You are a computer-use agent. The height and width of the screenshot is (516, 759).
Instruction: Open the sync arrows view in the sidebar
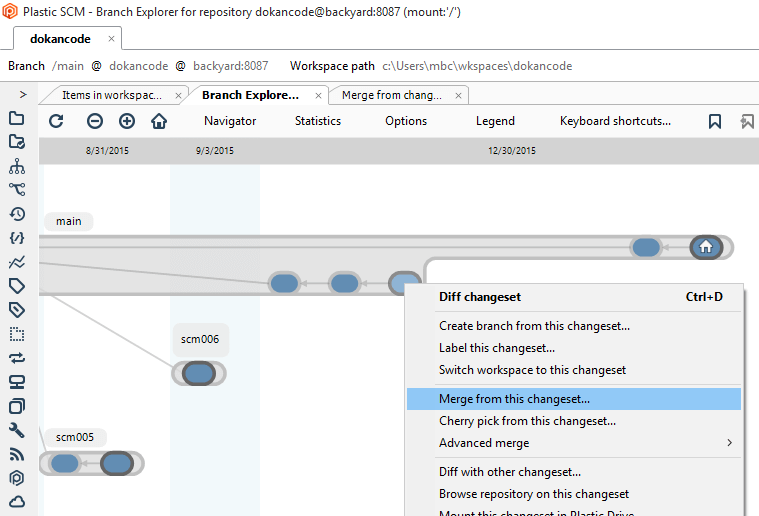point(17,358)
